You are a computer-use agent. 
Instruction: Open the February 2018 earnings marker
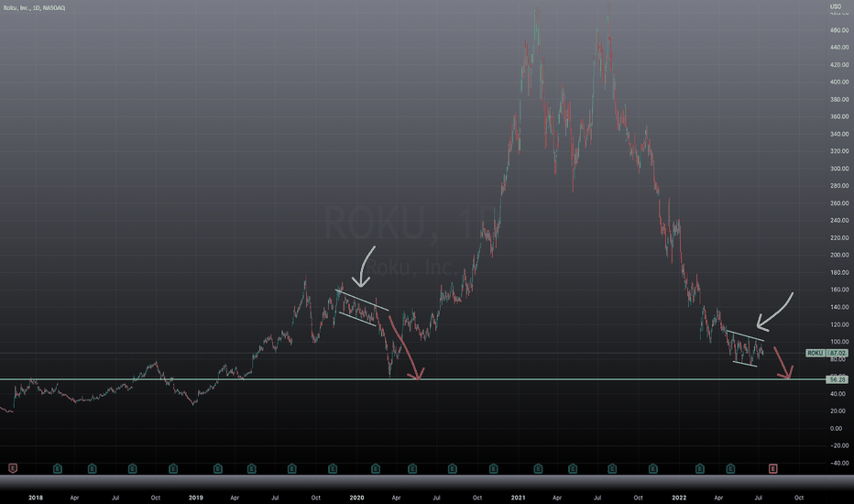point(57,468)
